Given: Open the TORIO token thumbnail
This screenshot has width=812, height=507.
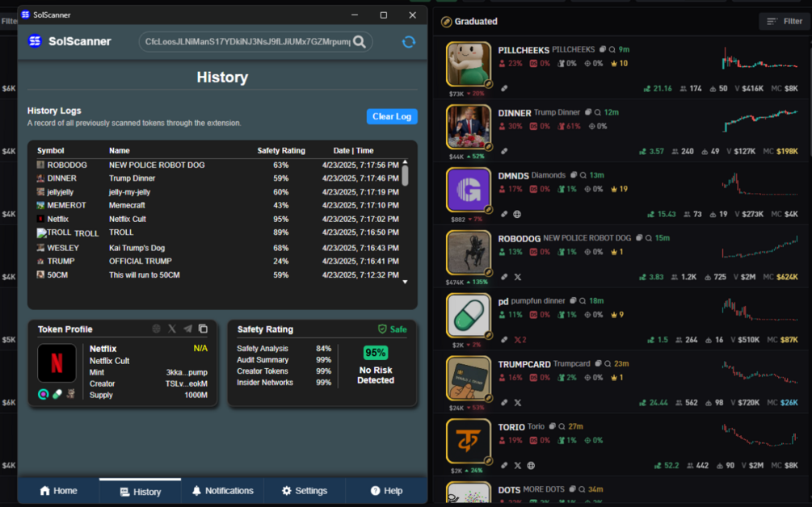Looking at the screenshot, I should pyautogui.click(x=468, y=441).
